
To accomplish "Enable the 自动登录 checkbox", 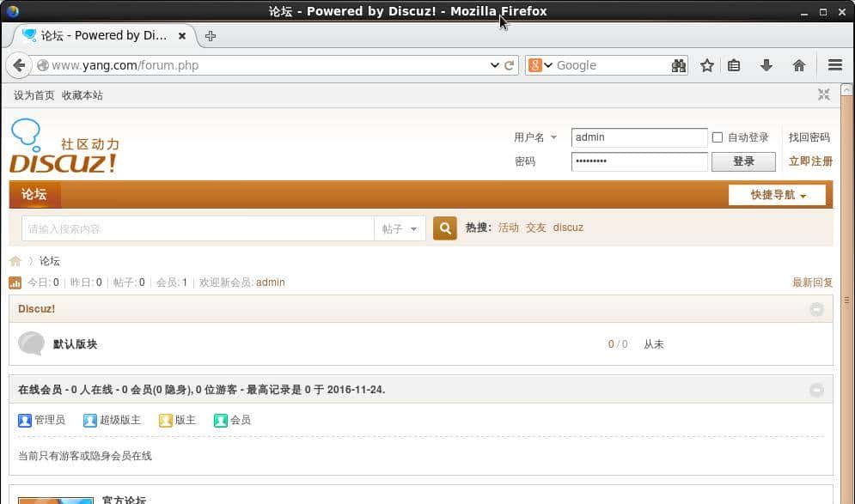I will 718,137.
